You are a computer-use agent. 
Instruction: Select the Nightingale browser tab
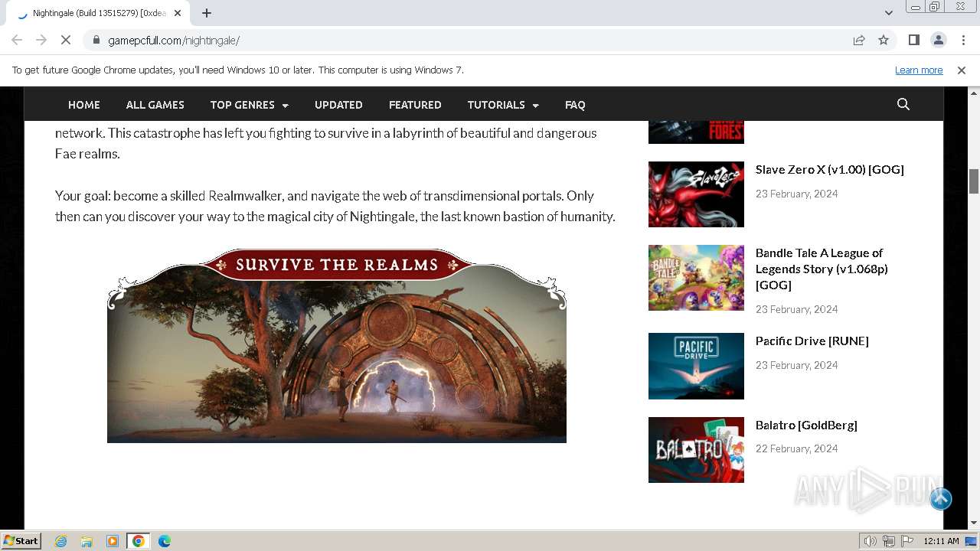(100, 13)
